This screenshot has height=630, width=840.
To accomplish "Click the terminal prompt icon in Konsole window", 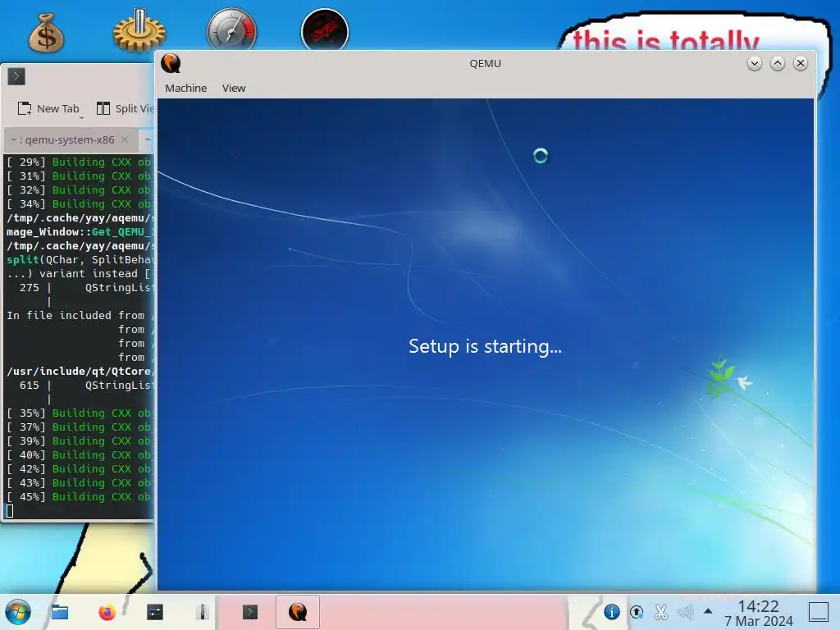I will [x=16, y=76].
